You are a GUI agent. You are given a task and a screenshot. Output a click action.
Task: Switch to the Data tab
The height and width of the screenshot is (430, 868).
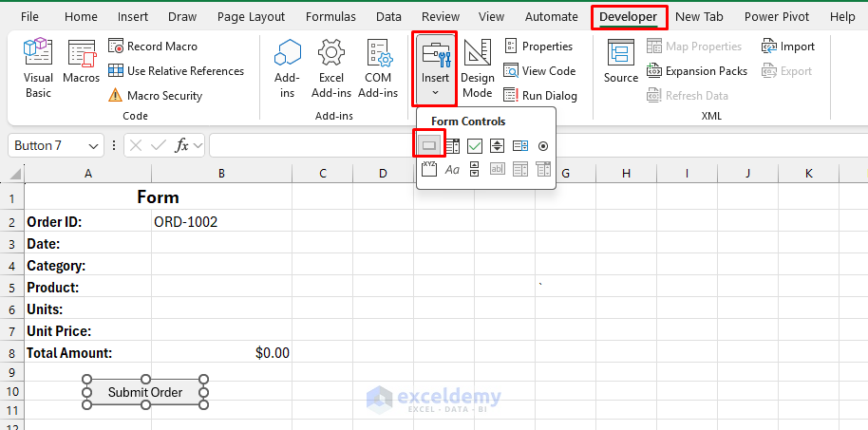pos(388,17)
